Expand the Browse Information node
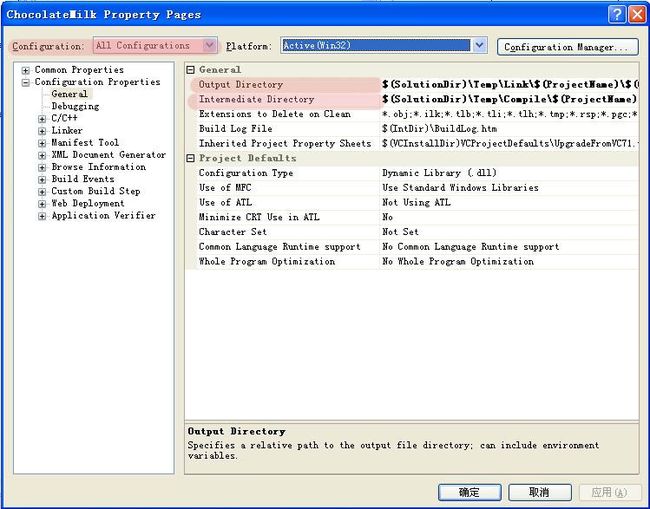The width and height of the screenshot is (650, 509). point(42,167)
